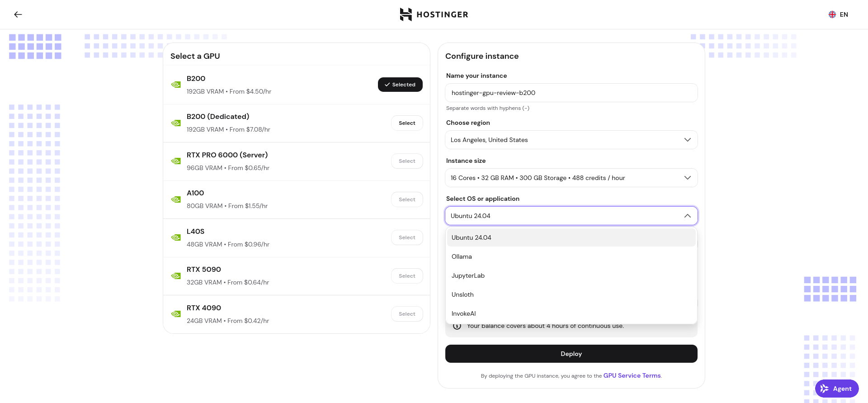Click the info icon next to balance notice
Viewport: 868px width, 403px height.
tap(457, 326)
